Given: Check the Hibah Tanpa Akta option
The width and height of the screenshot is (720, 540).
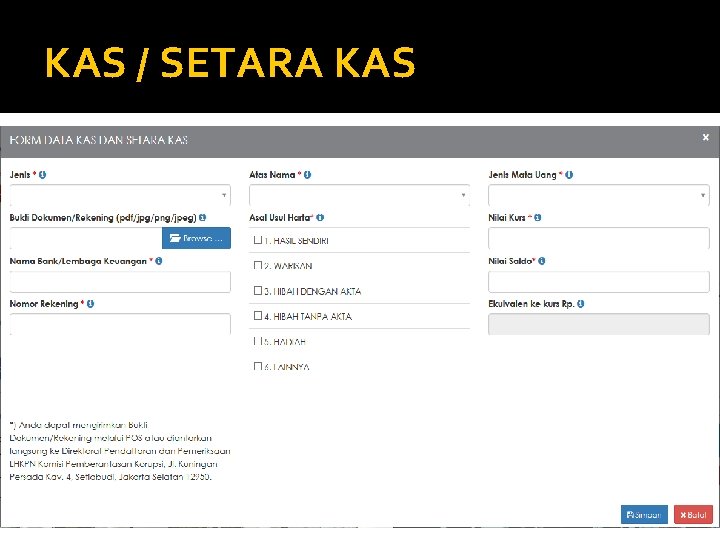Looking at the screenshot, I should [x=258, y=315].
